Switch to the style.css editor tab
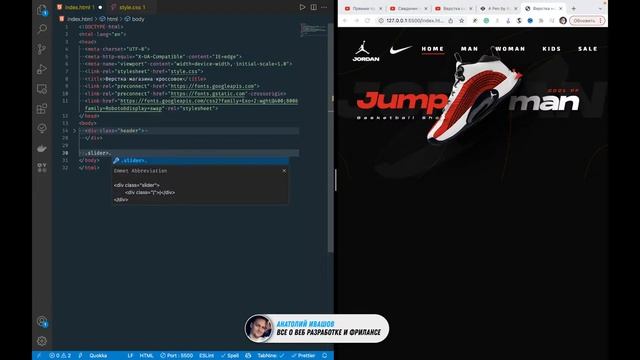 (131, 7)
